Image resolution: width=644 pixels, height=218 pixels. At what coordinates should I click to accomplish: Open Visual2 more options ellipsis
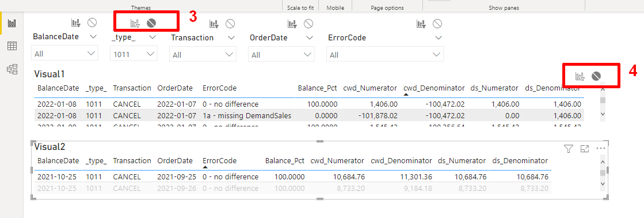tap(601, 148)
